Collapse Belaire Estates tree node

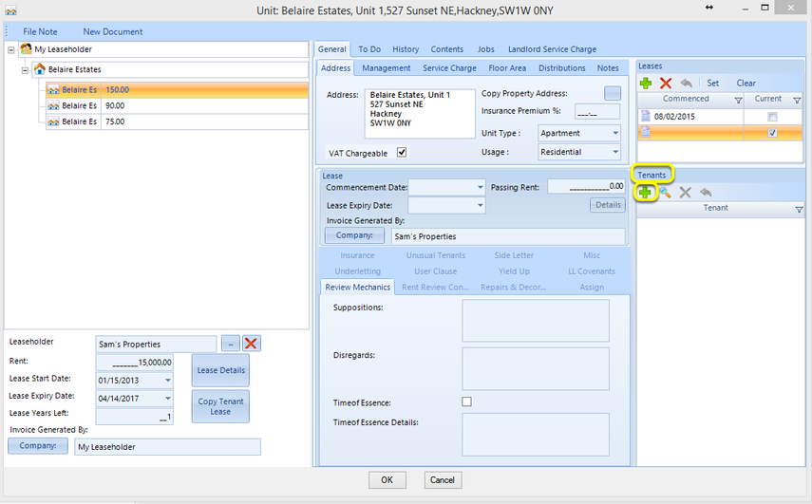pos(25,70)
